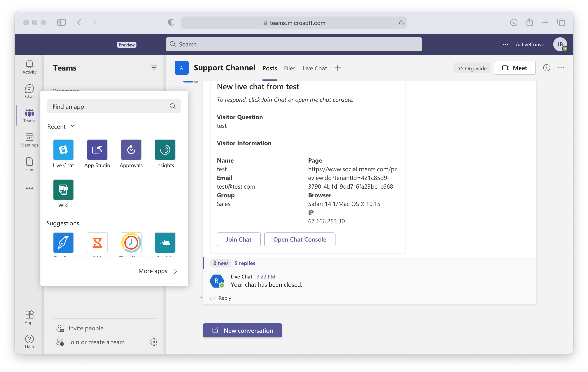Open the Wiki app tile

click(63, 189)
